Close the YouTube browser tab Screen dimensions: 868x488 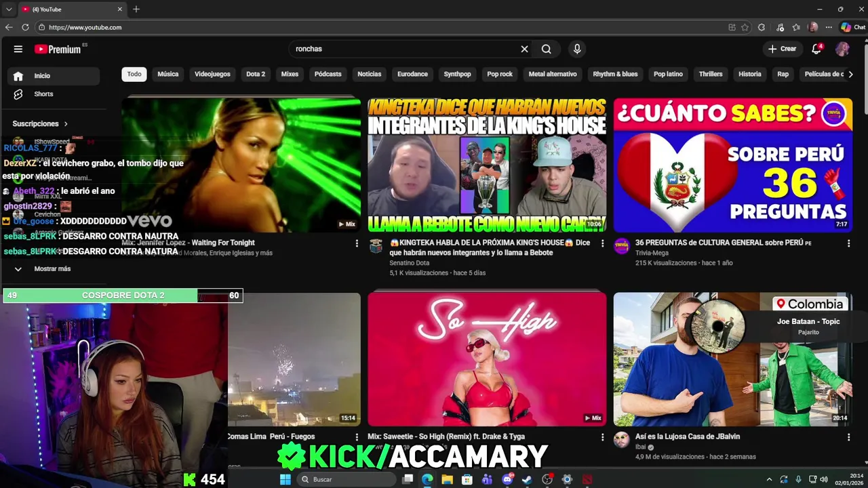click(120, 9)
